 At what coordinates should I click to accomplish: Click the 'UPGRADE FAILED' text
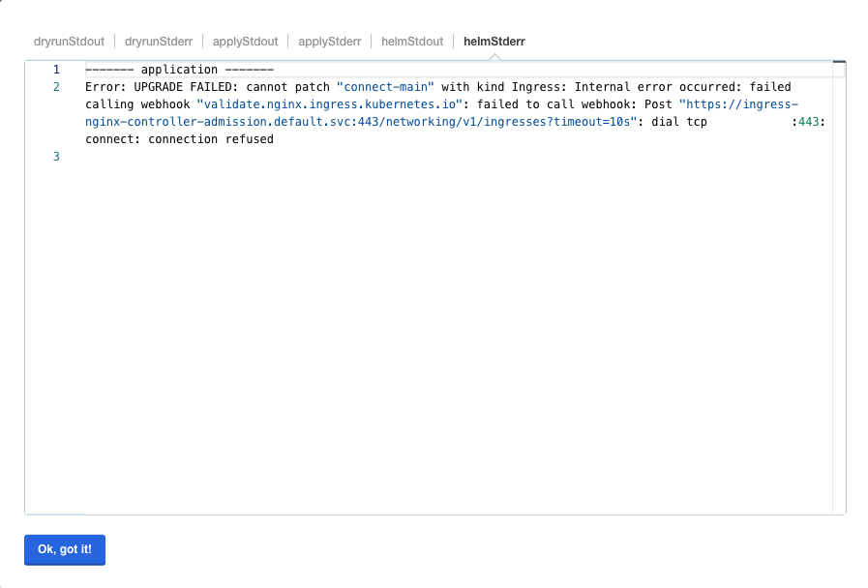tap(183, 87)
